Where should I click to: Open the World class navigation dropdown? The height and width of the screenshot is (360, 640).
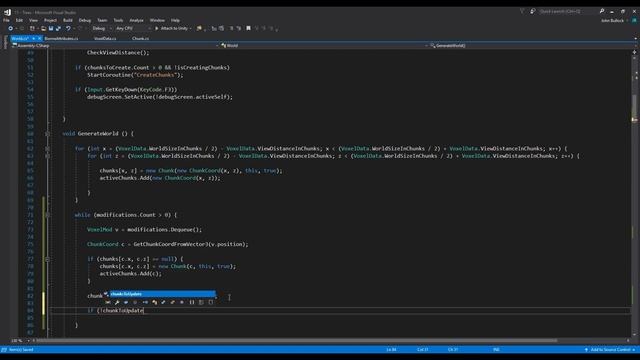[x=324, y=46]
